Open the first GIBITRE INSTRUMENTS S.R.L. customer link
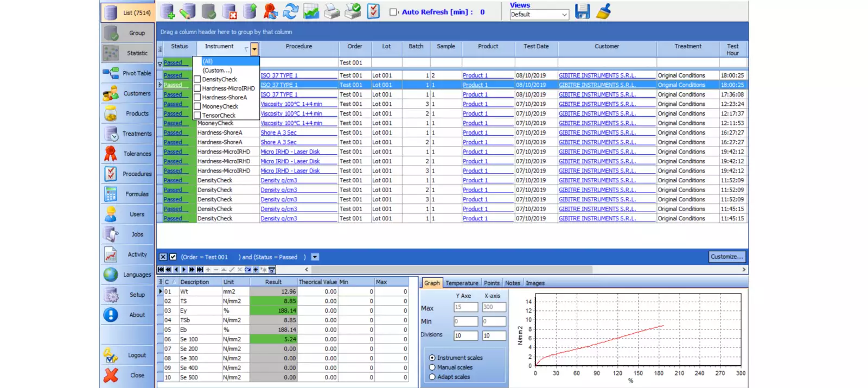Viewport: 868px width, 388px height. [x=597, y=75]
